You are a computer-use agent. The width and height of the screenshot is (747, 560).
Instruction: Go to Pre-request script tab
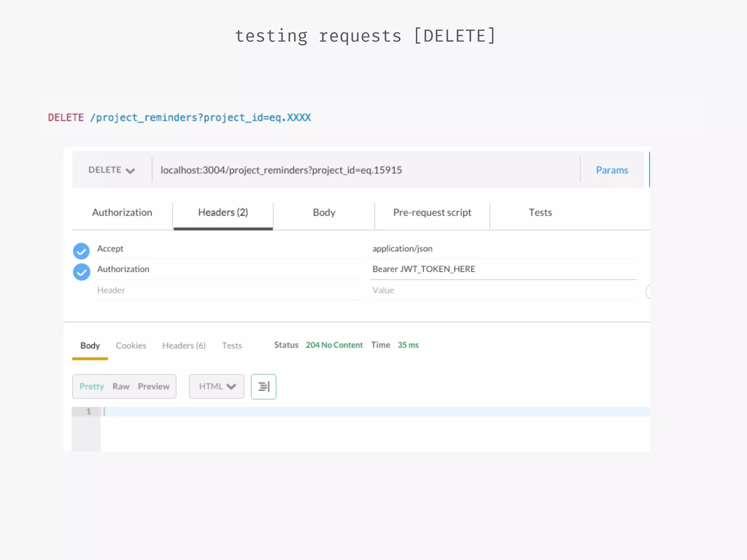coord(432,213)
